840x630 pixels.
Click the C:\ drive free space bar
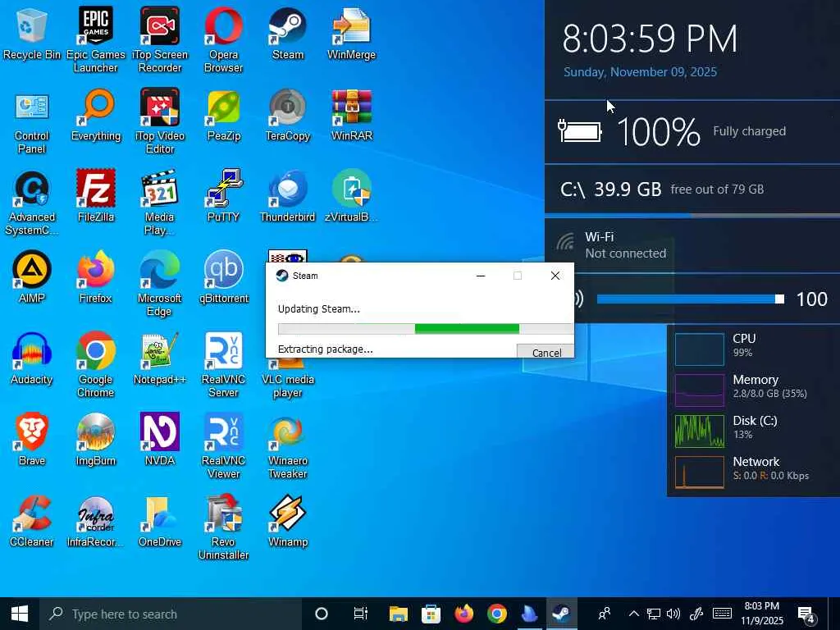[x=692, y=216]
